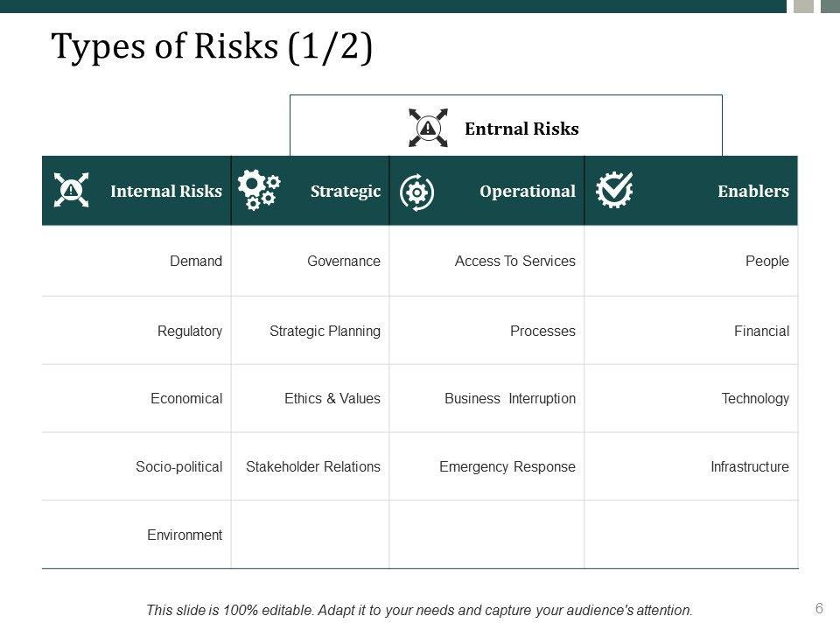Click the slide title Types of Risks
The image size is (840, 630).
point(213,48)
